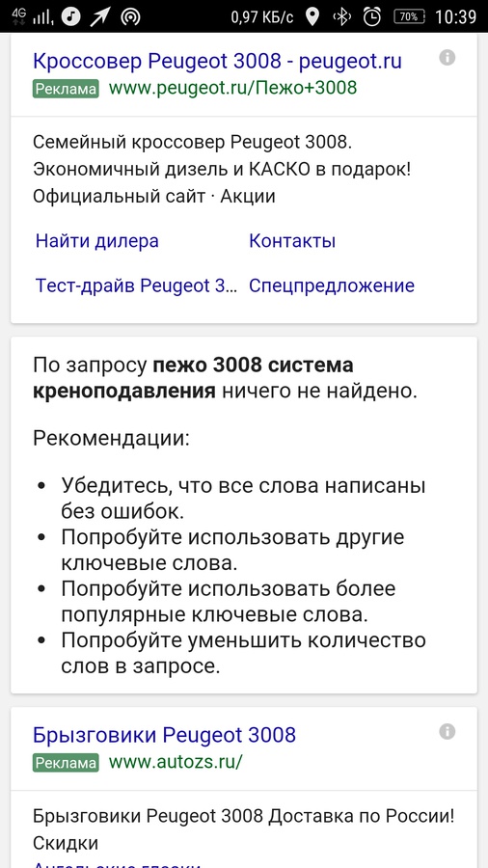Tap the navigation arrow icon in status bar
The width and height of the screenshot is (488, 868).
click(100, 17)
